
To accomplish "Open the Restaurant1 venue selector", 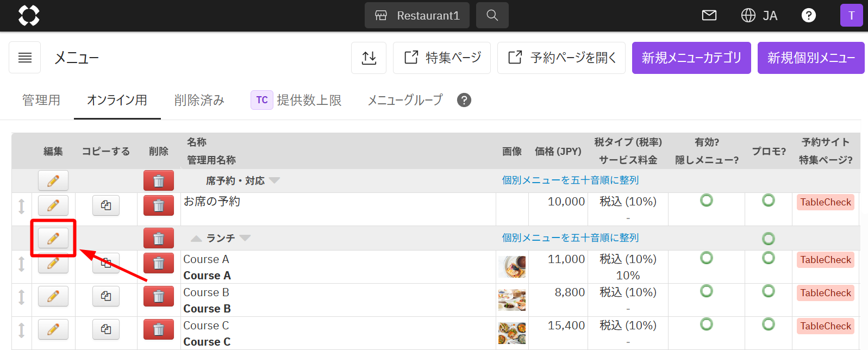I will (x=417, y=15).
